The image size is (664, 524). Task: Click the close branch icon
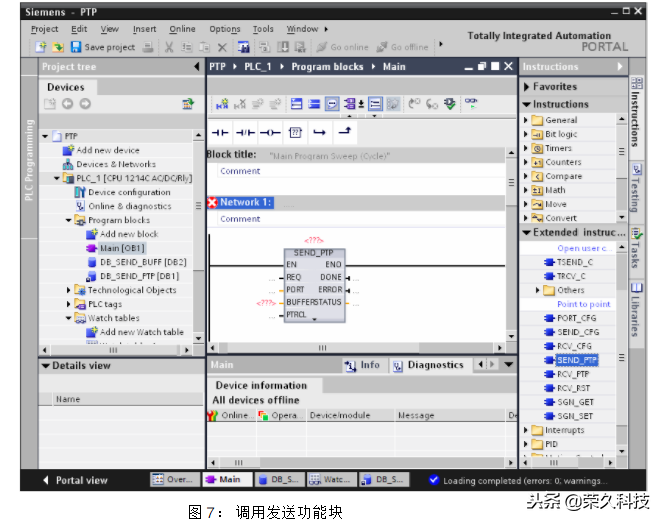click(345, 132)
